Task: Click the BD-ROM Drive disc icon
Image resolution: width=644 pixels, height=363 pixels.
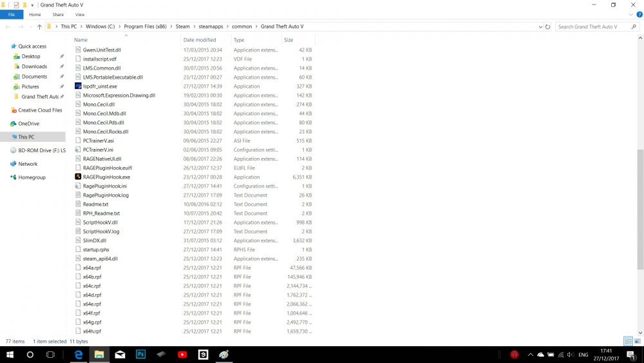Action: [14, 150]
